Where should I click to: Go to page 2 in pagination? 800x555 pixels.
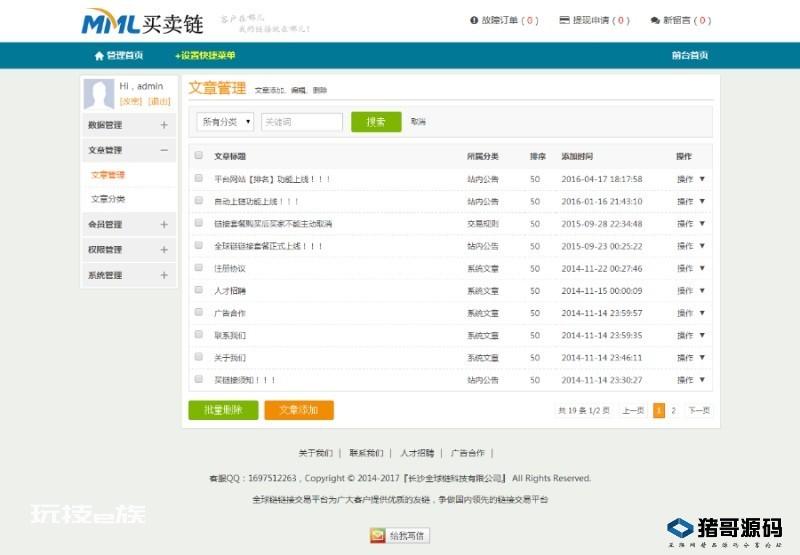pos(673,410)
